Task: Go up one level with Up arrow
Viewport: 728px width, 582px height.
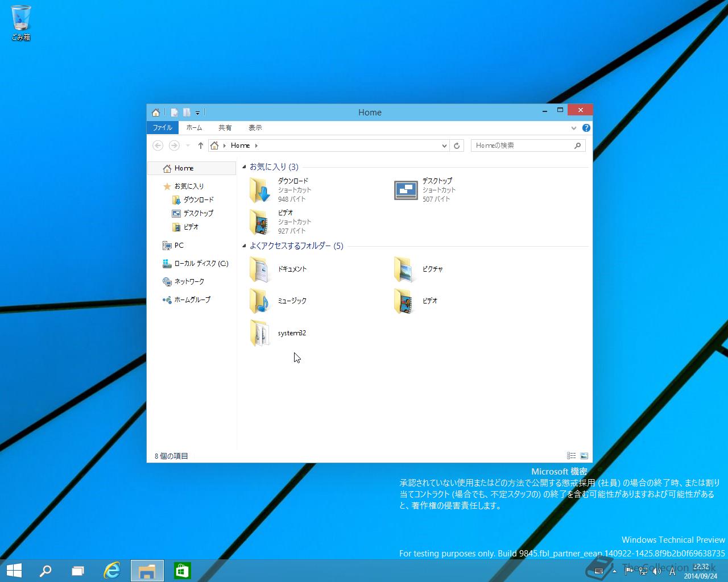Action: tap(201, 145)
